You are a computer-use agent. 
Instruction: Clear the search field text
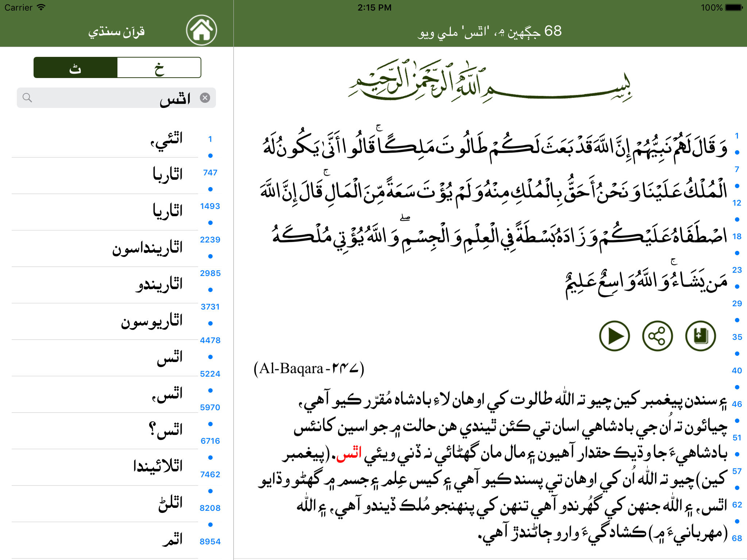(x=205, y=98)
